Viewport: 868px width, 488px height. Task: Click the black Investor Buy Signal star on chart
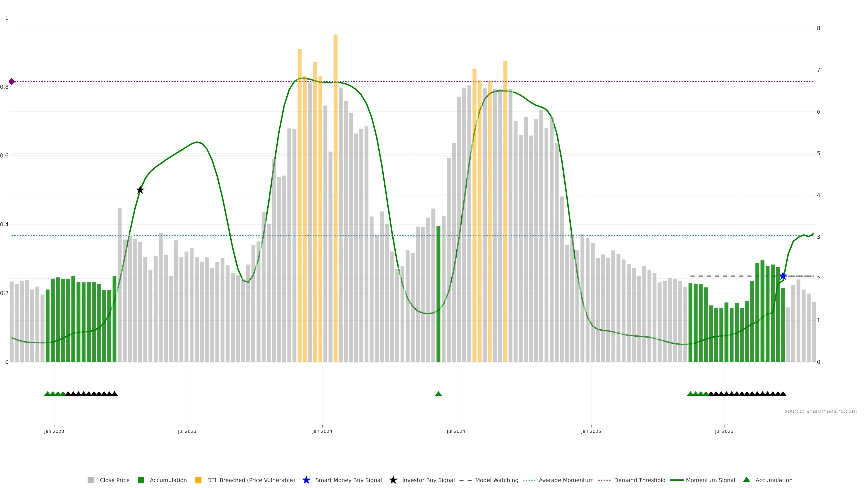(x=140, y=190)
